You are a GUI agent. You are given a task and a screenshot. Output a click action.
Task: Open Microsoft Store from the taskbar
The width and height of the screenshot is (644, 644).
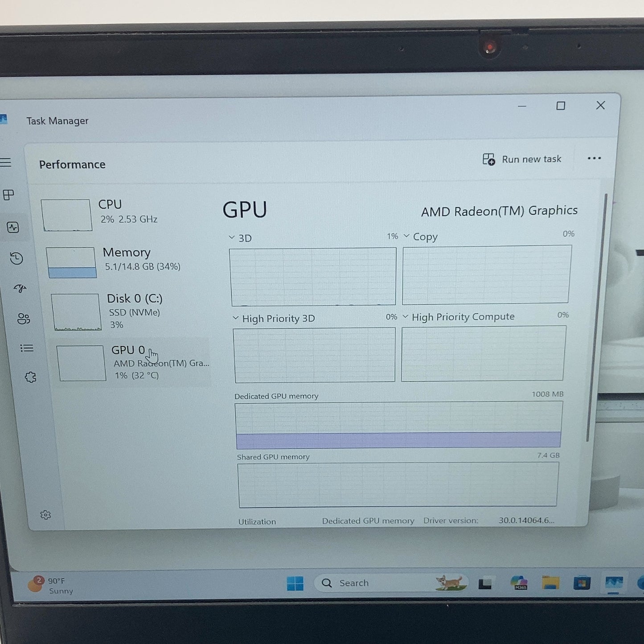click(582, 583)
